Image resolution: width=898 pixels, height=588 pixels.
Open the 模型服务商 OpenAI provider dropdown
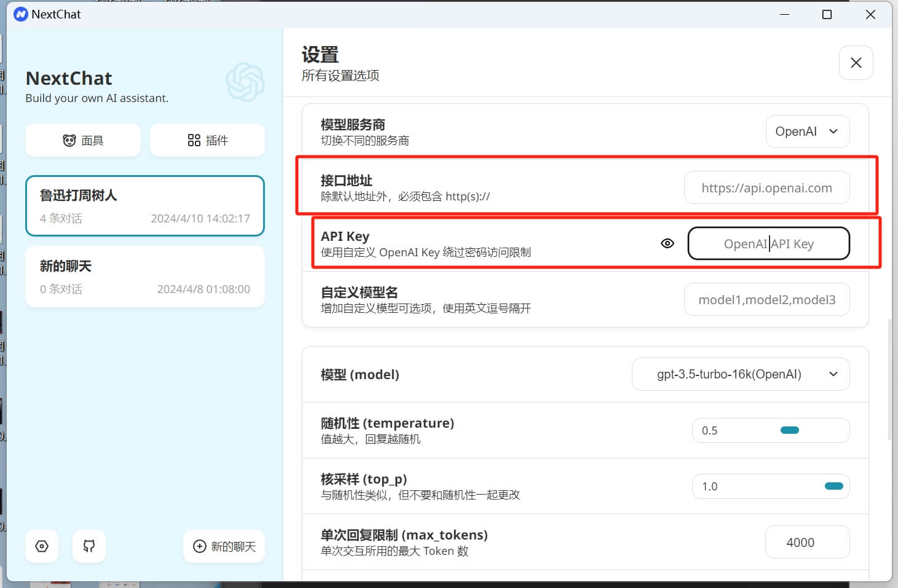coord(807,131)
